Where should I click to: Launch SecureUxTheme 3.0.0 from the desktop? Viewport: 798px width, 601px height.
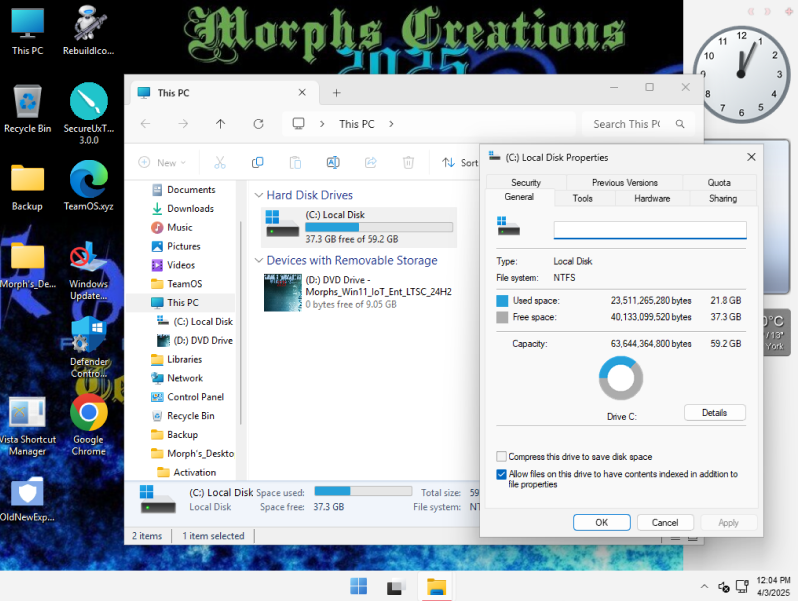pyautogui.click(x=89, y=114)
